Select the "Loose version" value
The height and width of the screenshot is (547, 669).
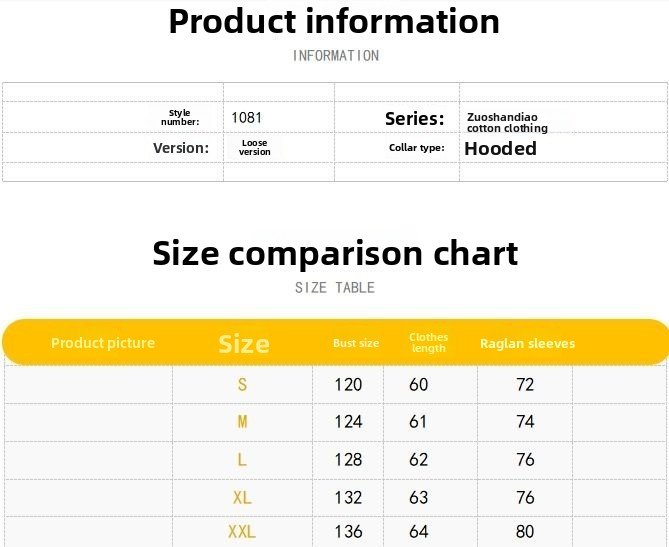[255, 148]
